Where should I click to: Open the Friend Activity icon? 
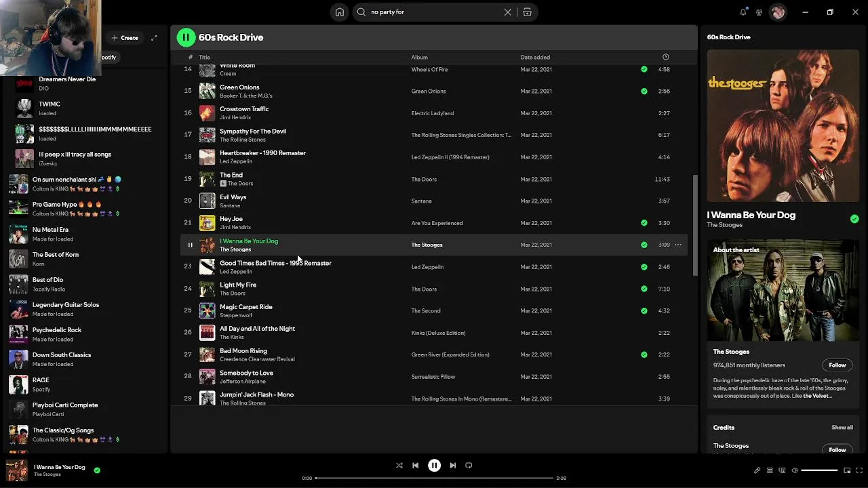(759, 12)
